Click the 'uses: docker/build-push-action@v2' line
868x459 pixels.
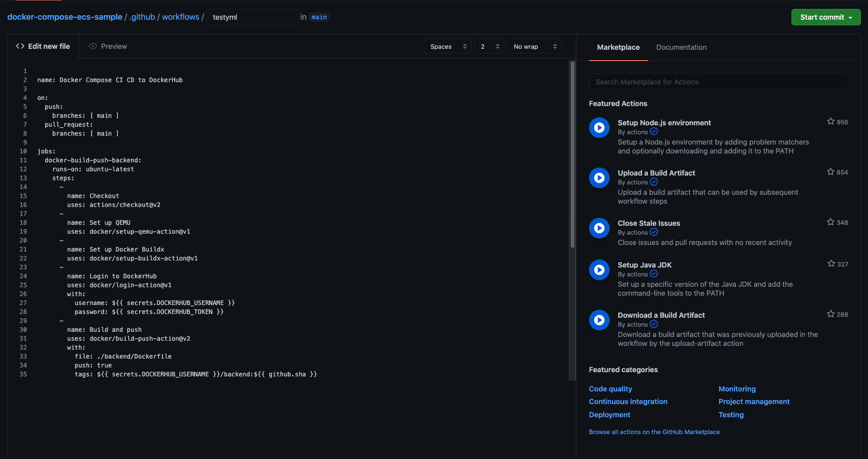(x=129, y=338)
